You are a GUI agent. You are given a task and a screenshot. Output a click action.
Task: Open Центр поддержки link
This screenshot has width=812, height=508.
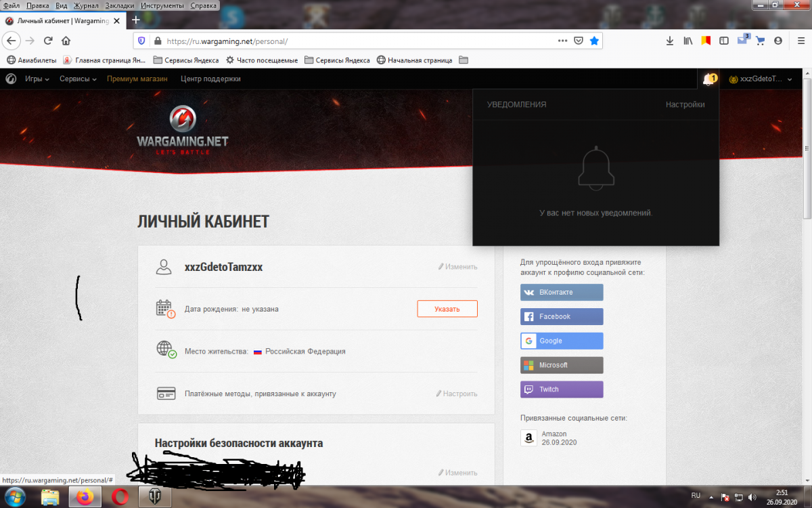(210, 79)
